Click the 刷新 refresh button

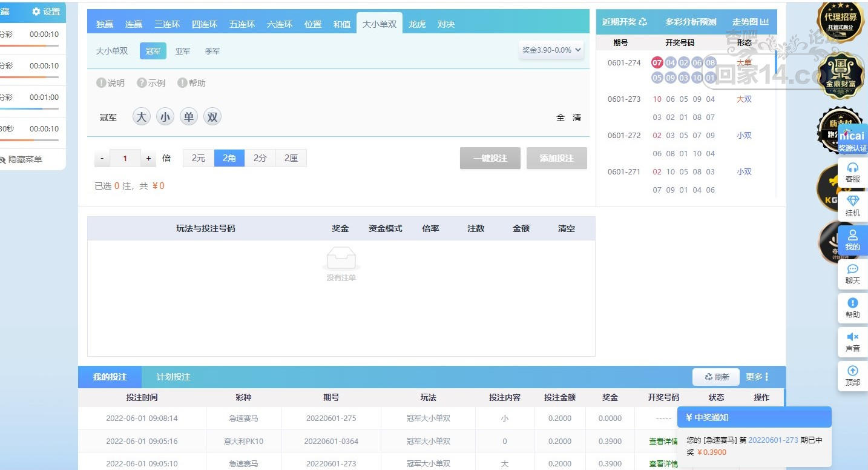716,377
